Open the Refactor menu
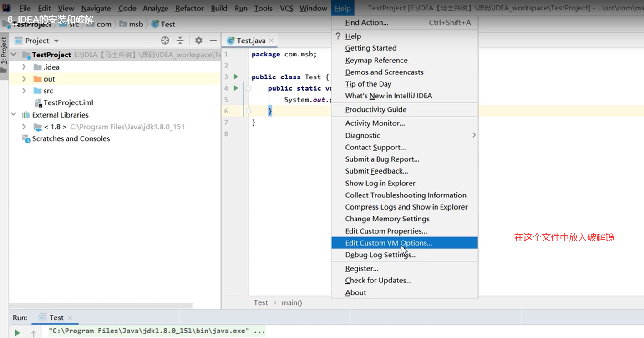Screen dimensions: 644x338 [189, 8]
